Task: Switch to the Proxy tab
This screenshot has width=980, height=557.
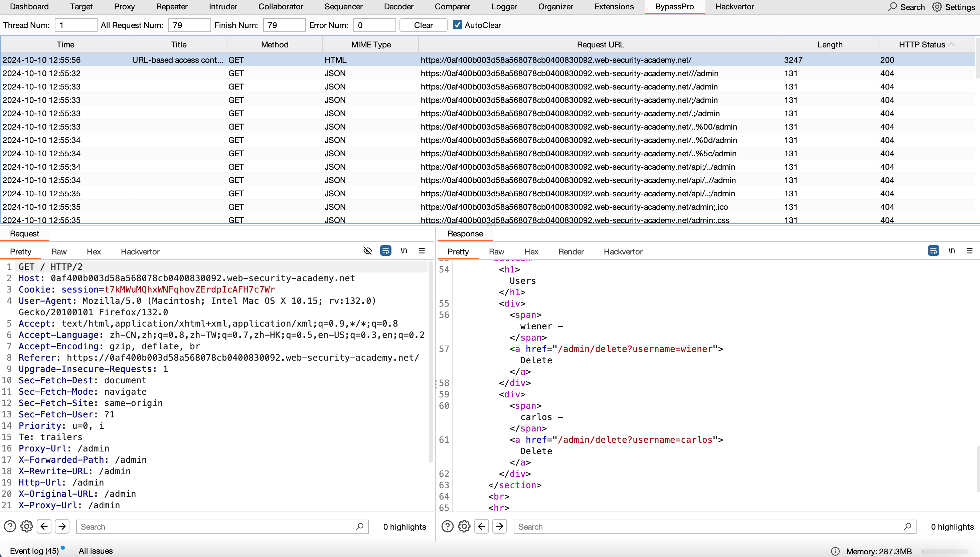Action: coord(124,6)
